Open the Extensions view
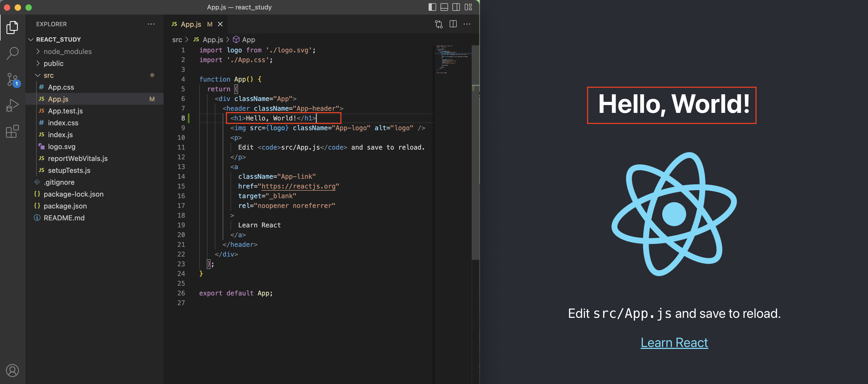Viewport: 868px width, 384px height. click(x=12, y=132)
